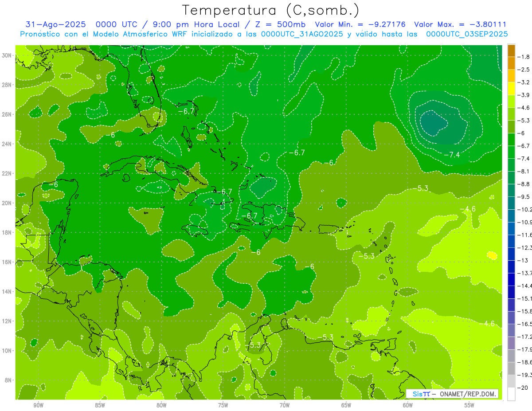The image size is (532, 411).
Task: Click the -20 label on the color legend
Action: click(x=524, y=388)
